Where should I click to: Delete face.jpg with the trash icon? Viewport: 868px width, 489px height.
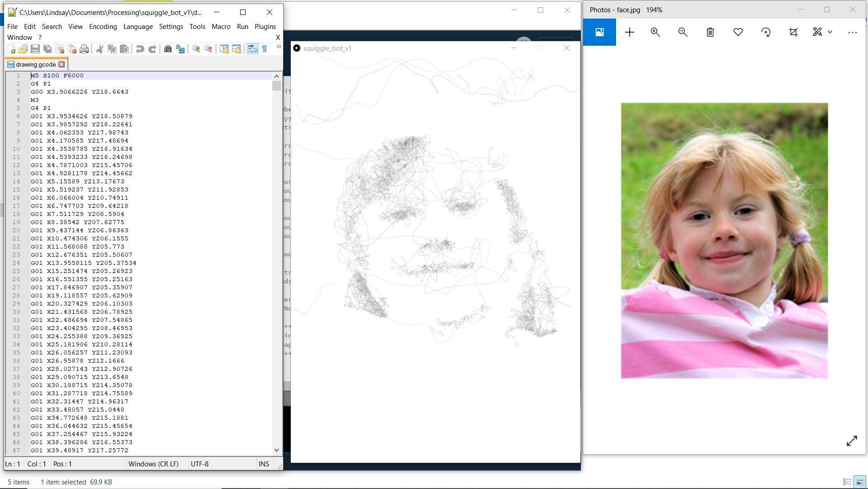[710, 32]
